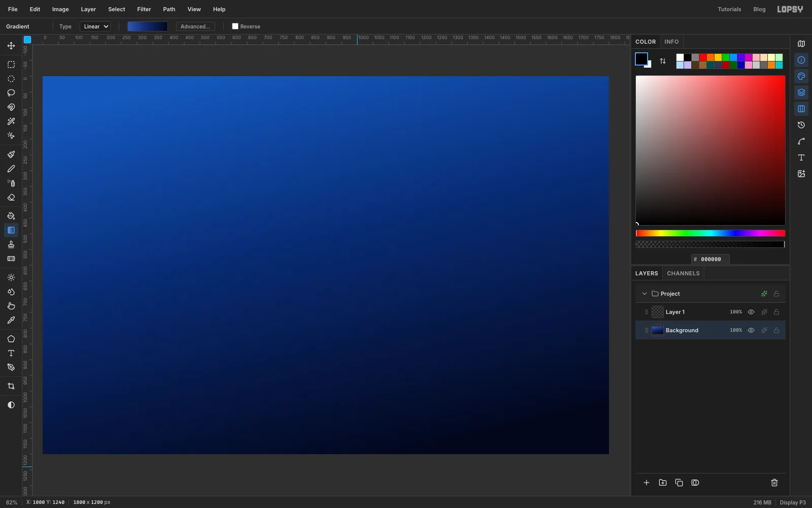This screenshot has height=508, width=812.
Task: Switch to the Channels tab
Action: [x=683, y=273]
